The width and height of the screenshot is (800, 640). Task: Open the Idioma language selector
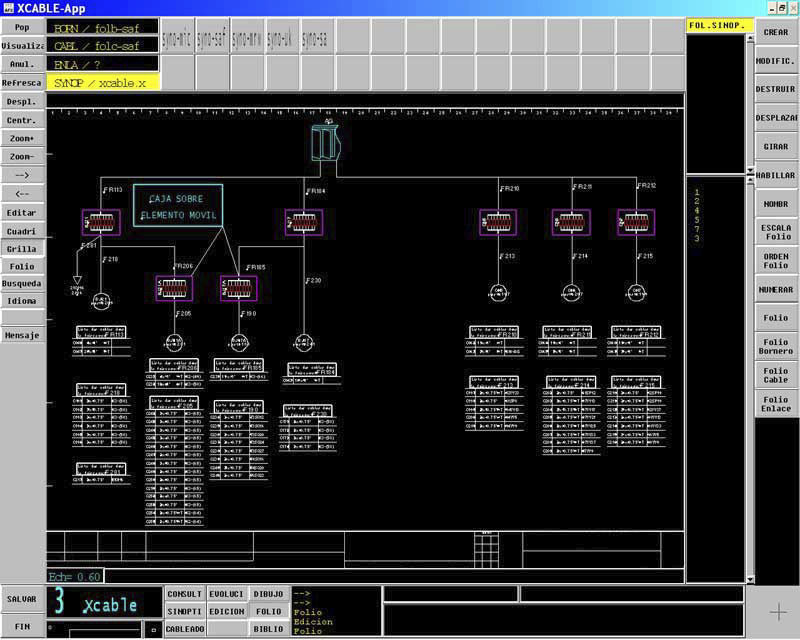(x=22, y=301)
